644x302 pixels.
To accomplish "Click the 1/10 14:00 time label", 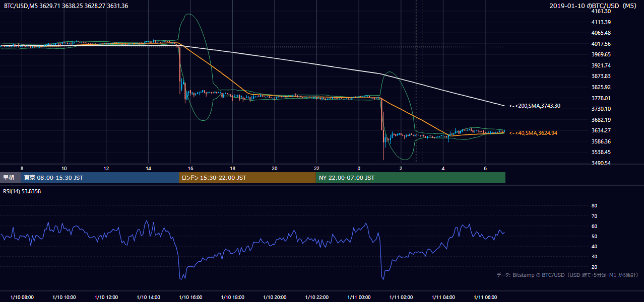I will pyautogui.click(x=148, y=297).
